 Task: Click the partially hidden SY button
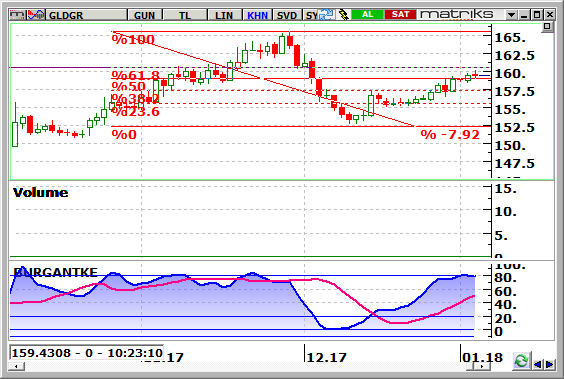tap(311, 15)
